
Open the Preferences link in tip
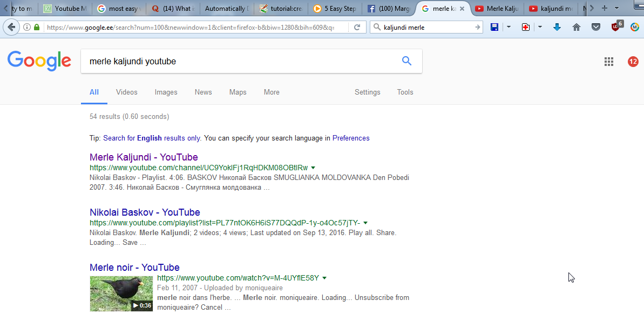[x=351, y=138]
